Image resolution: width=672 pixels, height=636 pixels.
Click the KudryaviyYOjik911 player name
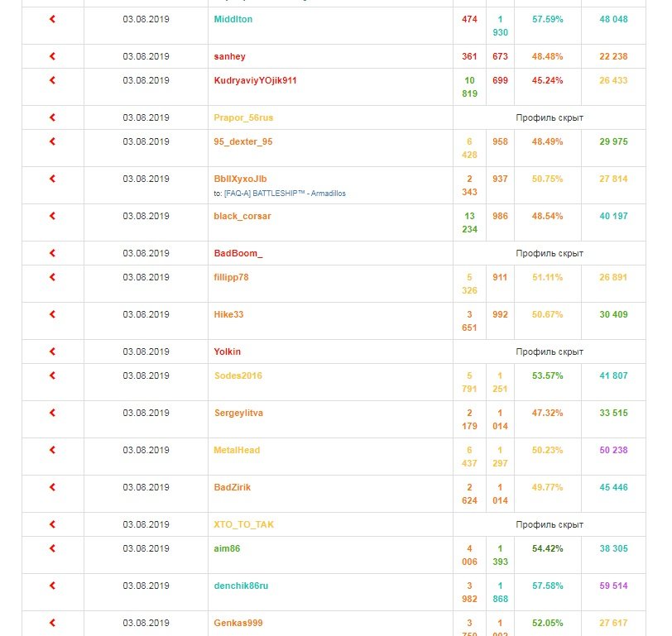point(256,80)
